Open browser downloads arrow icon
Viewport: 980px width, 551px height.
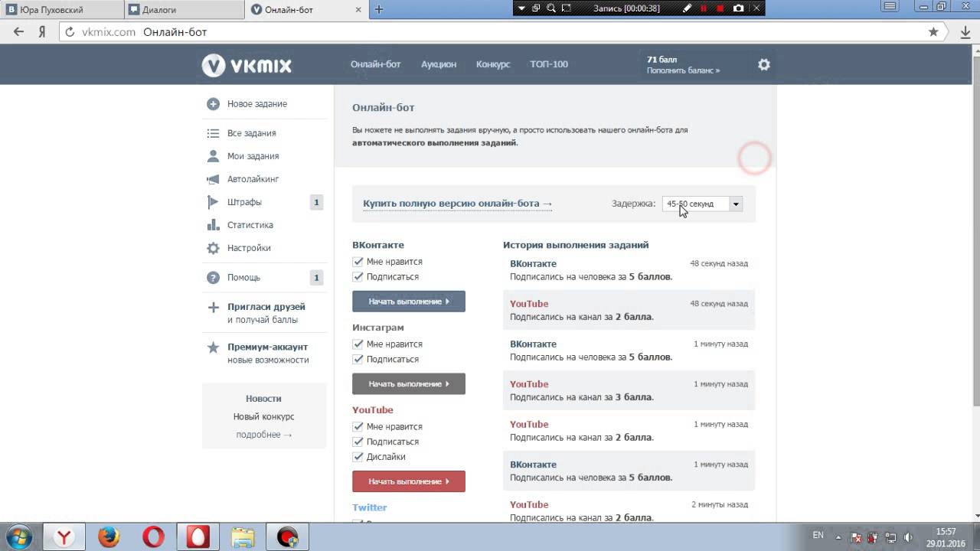[x=965, y=32]
